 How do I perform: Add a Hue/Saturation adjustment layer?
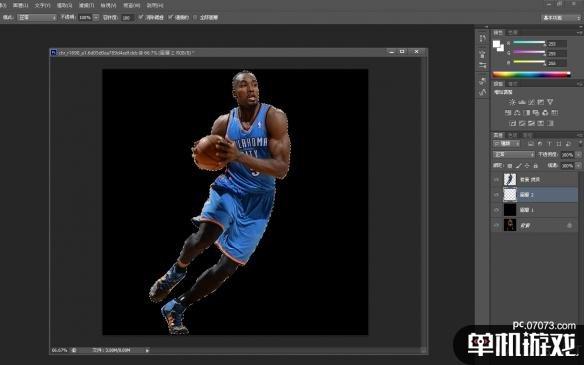pos(508,113)
